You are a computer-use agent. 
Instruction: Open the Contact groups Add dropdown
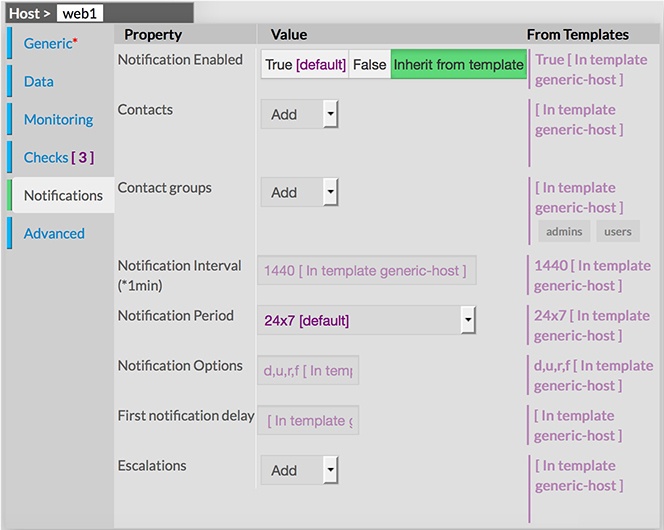[x=300, y=192]
